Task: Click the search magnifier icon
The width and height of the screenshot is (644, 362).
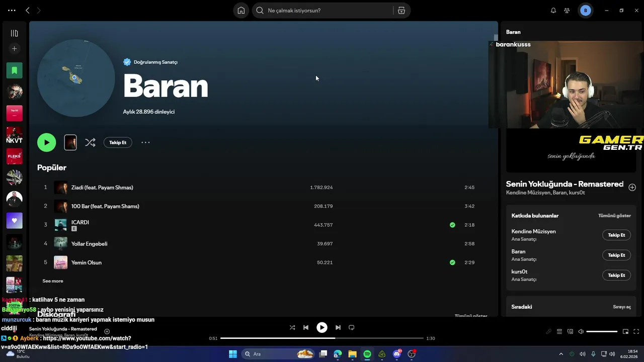Action: coord(260,11)
